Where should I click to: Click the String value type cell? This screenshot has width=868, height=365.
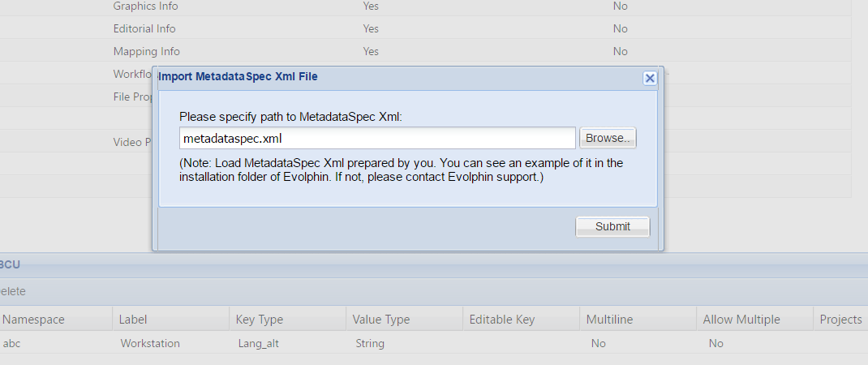pos(370,343)
